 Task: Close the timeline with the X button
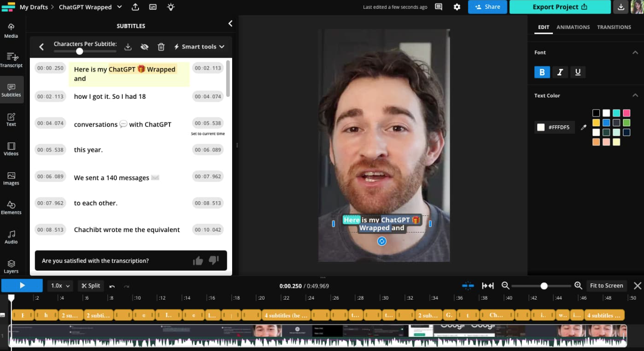pos(637,285)
